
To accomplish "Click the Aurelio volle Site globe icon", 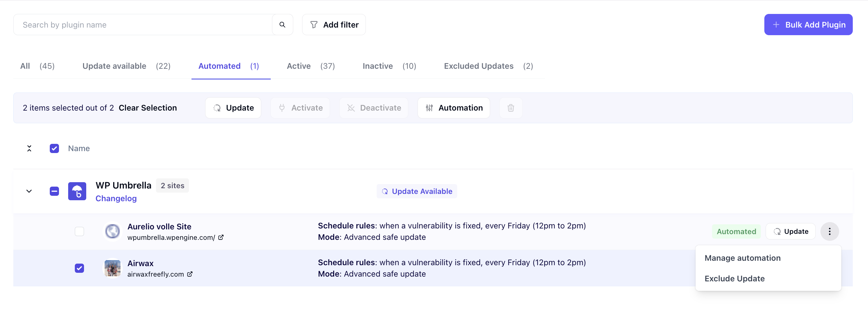I will click(113, 231).
